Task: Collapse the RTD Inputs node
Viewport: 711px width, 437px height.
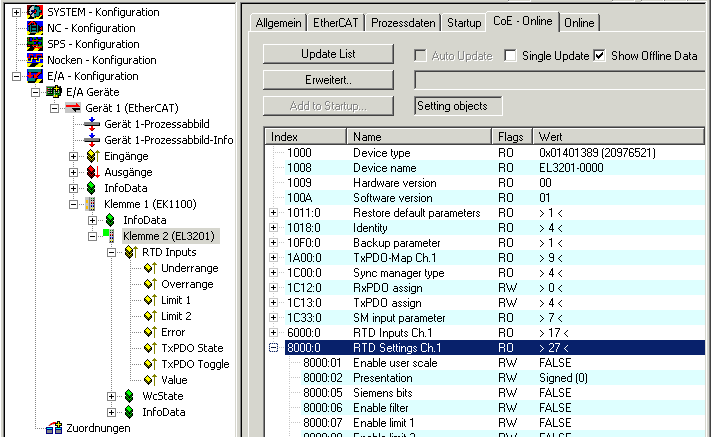Action: (x=112, y=252)
